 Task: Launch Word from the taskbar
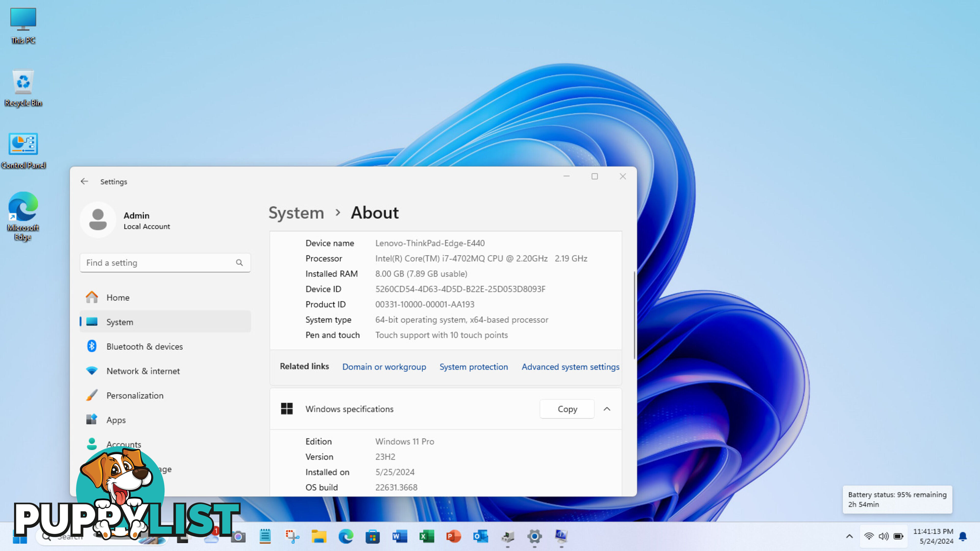(x=399, y=536)
